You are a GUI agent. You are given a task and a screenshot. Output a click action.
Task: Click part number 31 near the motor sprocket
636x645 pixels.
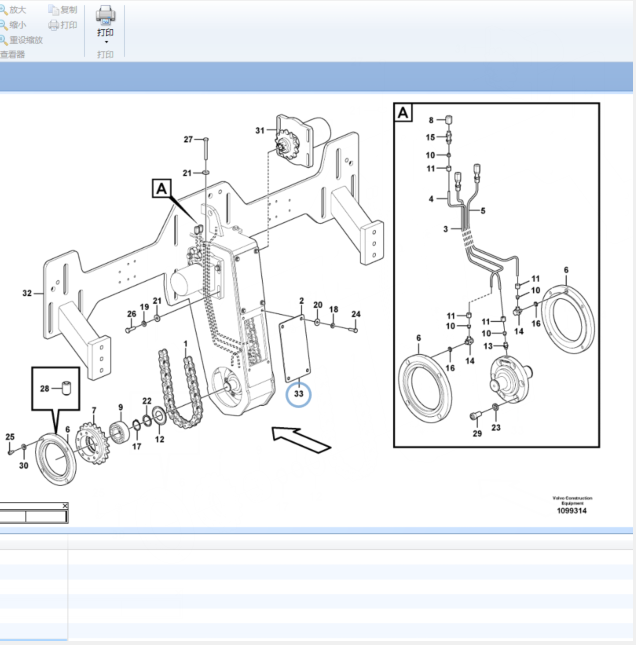[x=260, y=131]
